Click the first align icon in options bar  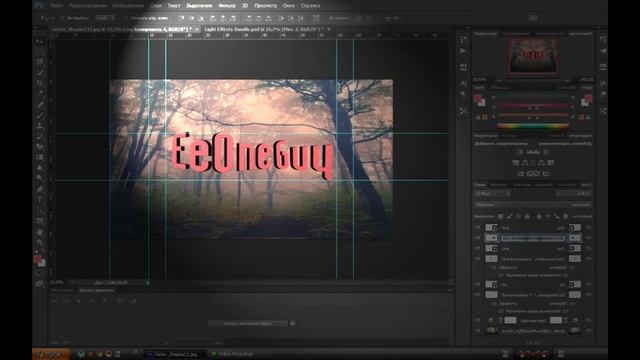click(x=181, y=18)
